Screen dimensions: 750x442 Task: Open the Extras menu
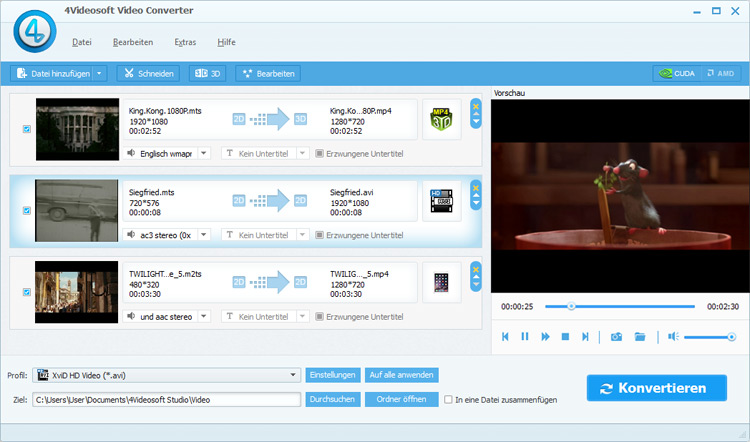coord(185,42)
